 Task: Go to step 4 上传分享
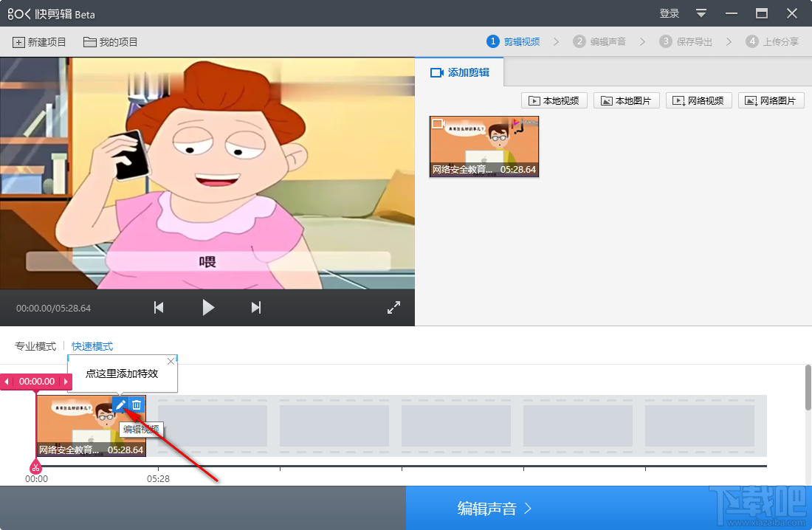click(772, 41)
